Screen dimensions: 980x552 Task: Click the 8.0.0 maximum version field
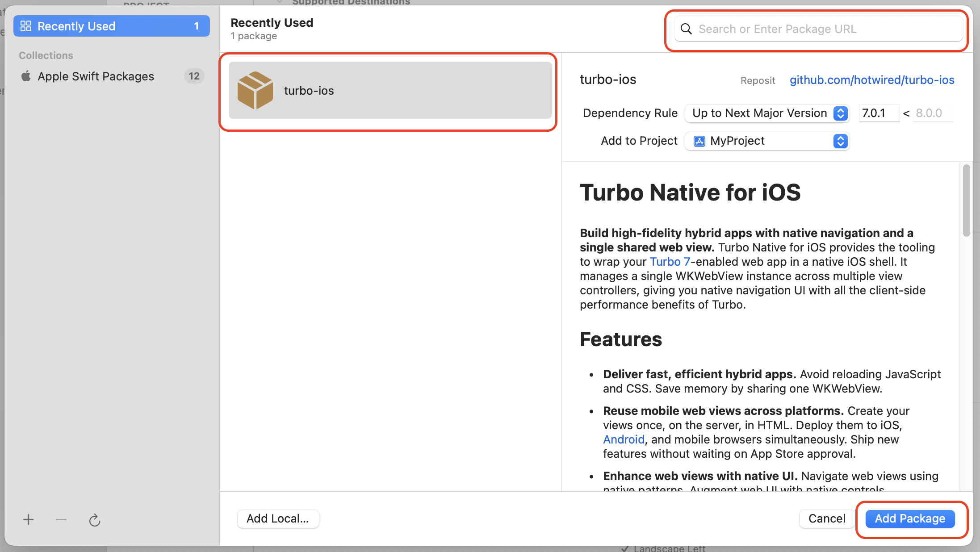tap(933, 113)
